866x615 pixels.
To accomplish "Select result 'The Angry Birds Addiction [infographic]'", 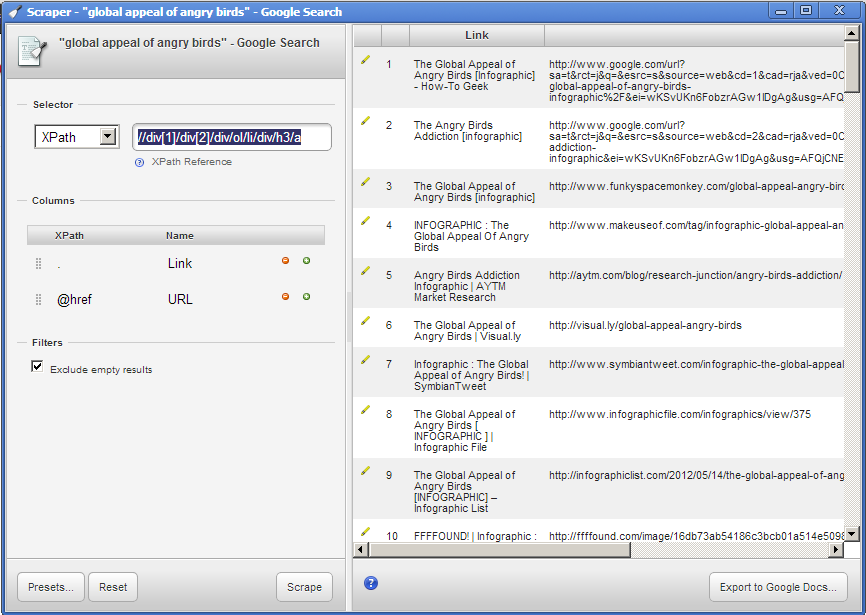I will [x=468, y=131].
